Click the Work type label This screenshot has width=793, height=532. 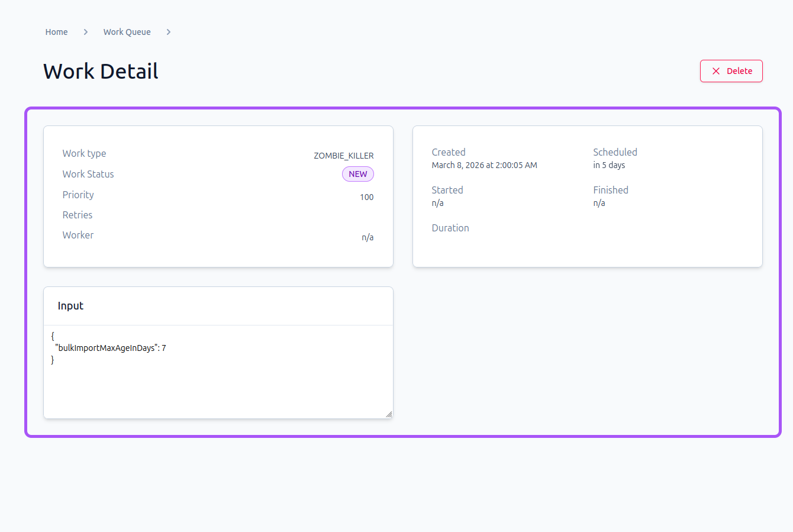[85, 153]
